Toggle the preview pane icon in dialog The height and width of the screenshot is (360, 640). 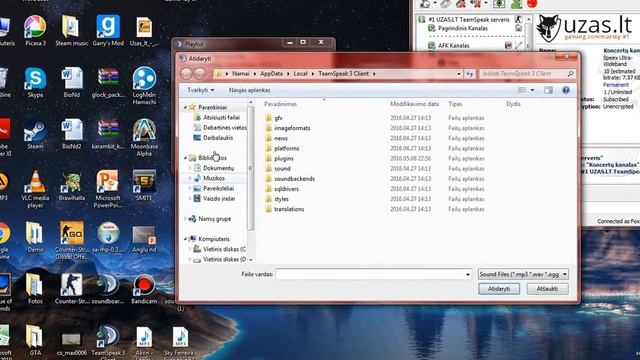click(548, 90)
